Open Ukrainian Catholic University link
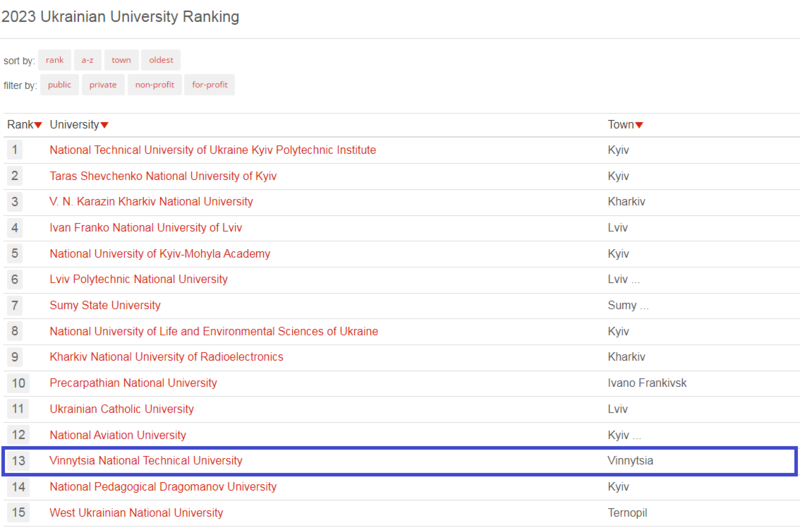This screenshot has width=800, height=528. pyautogui.click(x=122, y=409)
